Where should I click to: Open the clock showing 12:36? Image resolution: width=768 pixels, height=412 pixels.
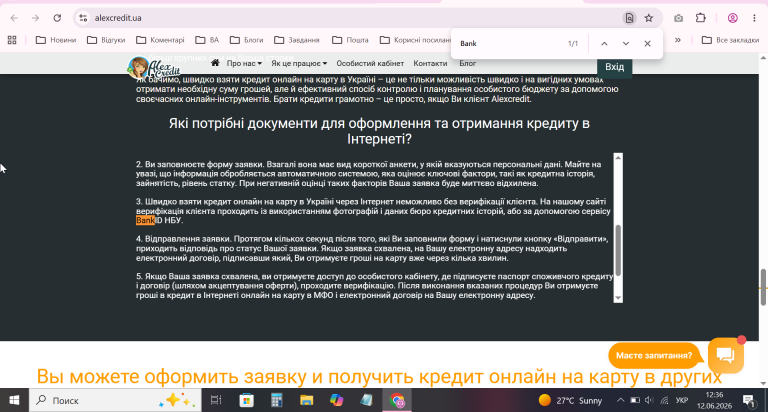click(715, 400)
